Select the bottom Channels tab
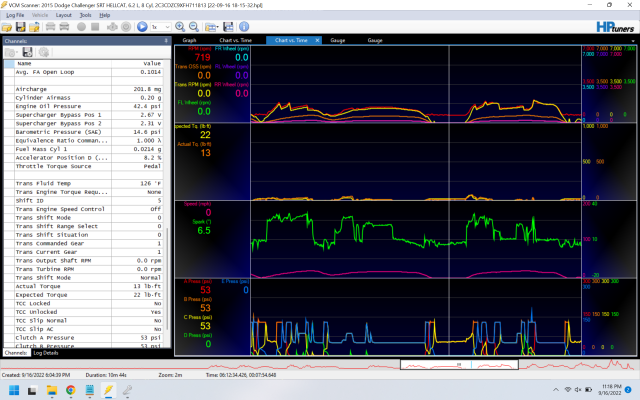Screen dimensions: 640x400 pos(16,353)
